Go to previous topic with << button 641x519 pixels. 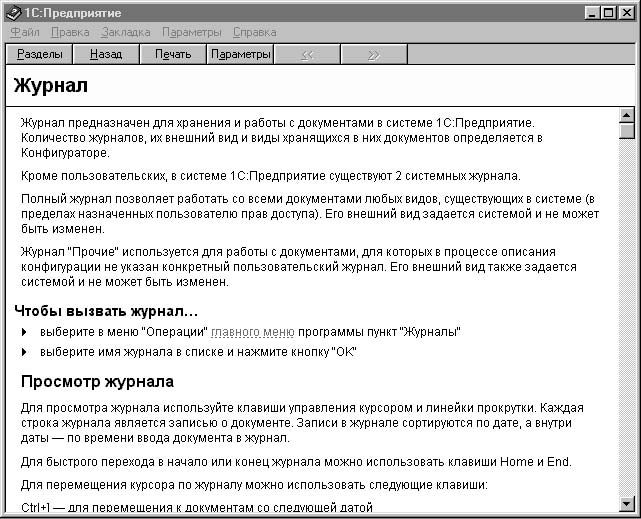click(x=307, y=54)
